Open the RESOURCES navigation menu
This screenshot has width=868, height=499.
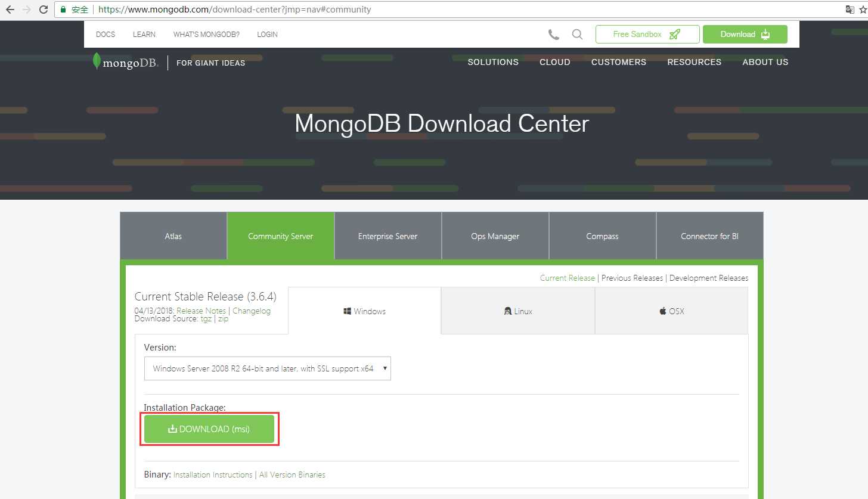click(x=695, y=62)
